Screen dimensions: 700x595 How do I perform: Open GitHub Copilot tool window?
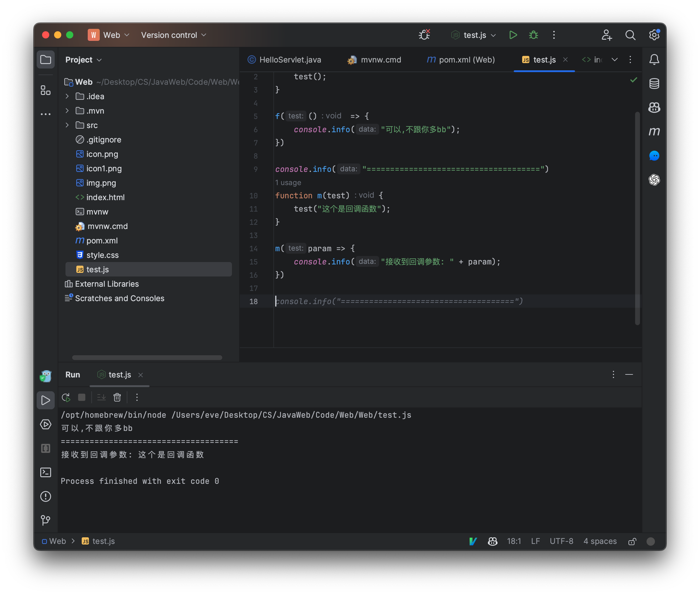(654, 108)
